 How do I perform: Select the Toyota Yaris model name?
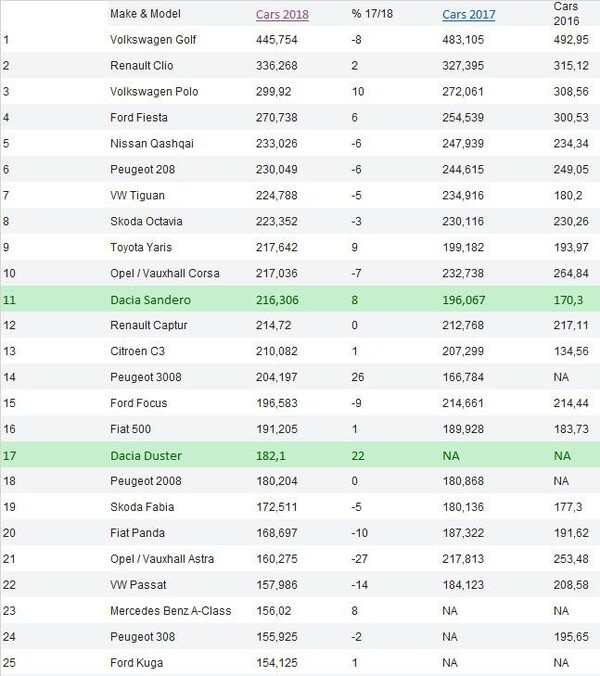coord(146,247)
